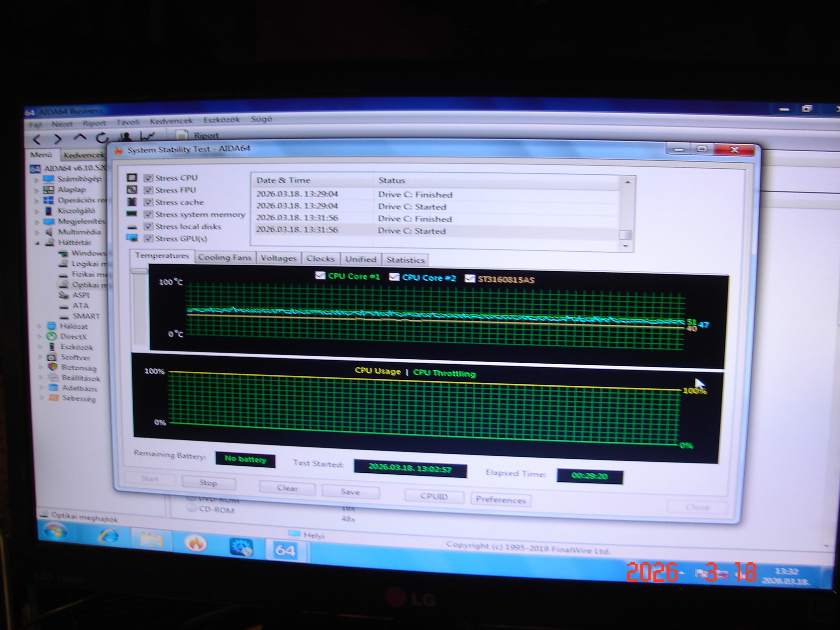Open the blue gear taskbar icon

(x=241, y=547)
